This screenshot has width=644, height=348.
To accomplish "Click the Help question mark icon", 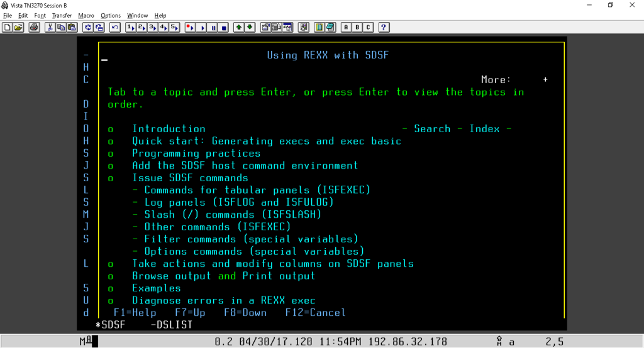I will pyautogui.click(x=384, y=28).
